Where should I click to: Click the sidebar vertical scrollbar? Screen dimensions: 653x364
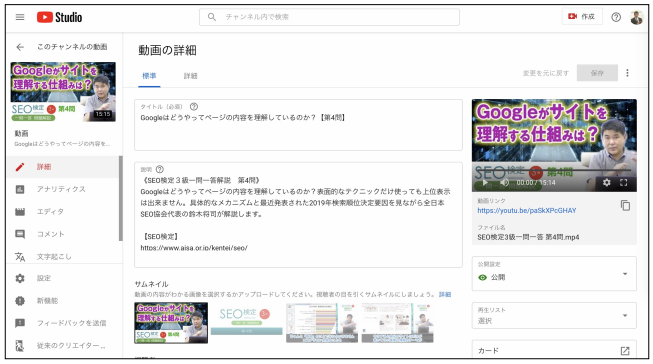(x=121, y=198)
